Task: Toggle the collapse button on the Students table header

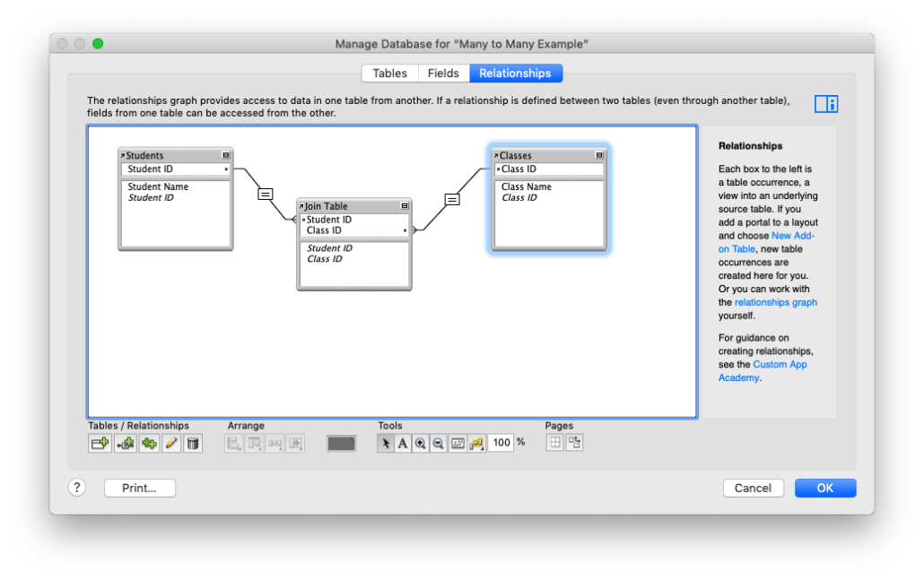Action: (227, 154)
